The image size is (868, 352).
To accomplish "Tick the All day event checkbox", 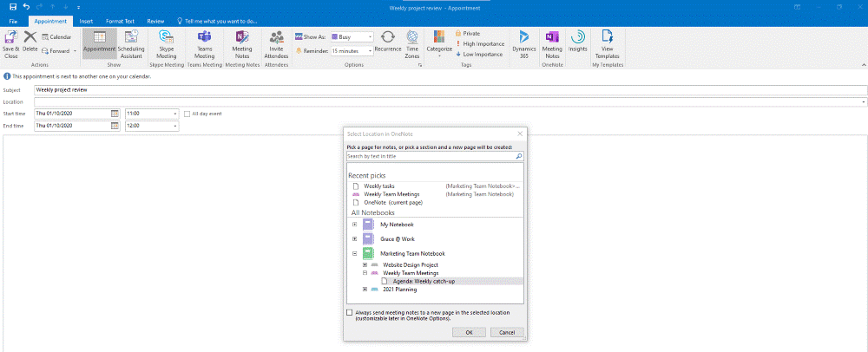I will pos(187,114).
